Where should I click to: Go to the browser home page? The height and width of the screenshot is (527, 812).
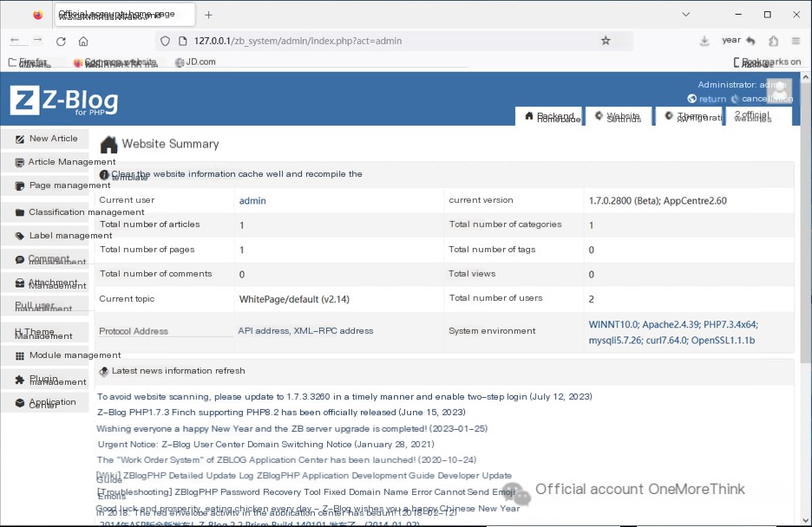point(83,42)
